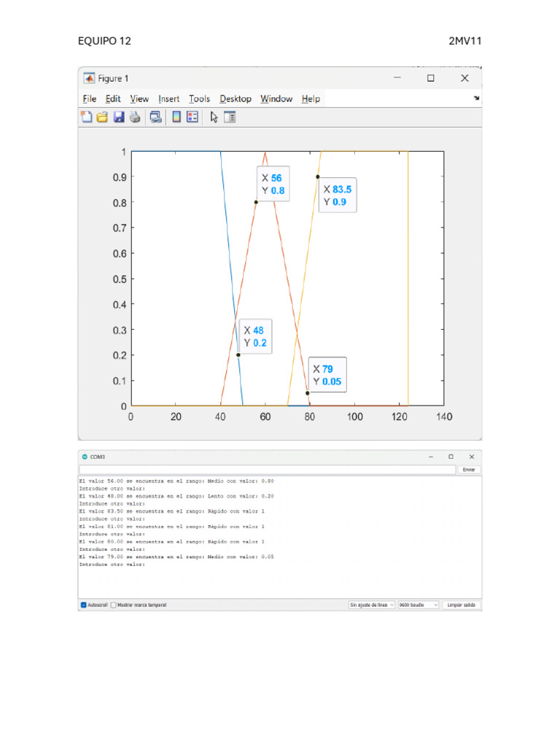Open the 9600 baudio dropdown

(418, 605)
